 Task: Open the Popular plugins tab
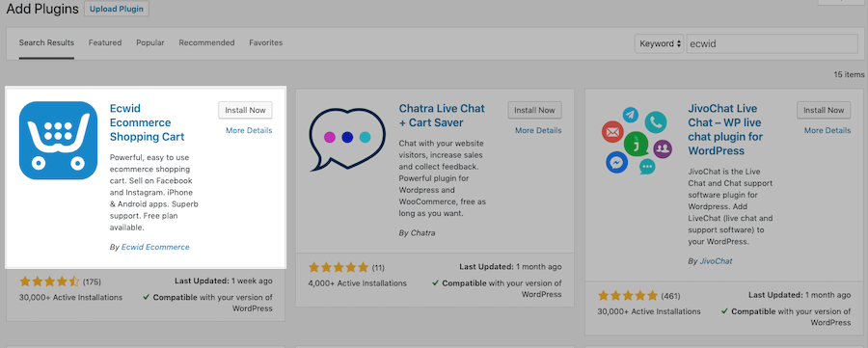point(150,42)
